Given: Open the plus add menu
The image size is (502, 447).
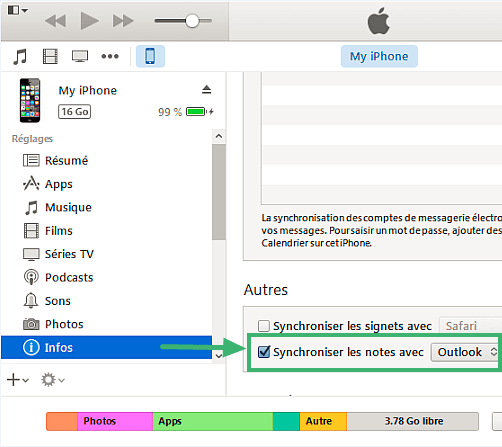Looking at the screenshot, I should [x=18, y=380].
